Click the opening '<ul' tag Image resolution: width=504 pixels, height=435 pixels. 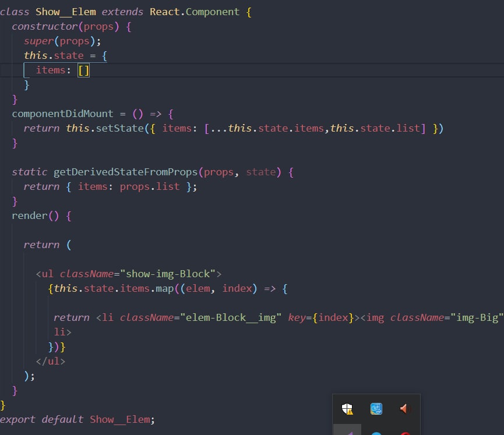45,274
